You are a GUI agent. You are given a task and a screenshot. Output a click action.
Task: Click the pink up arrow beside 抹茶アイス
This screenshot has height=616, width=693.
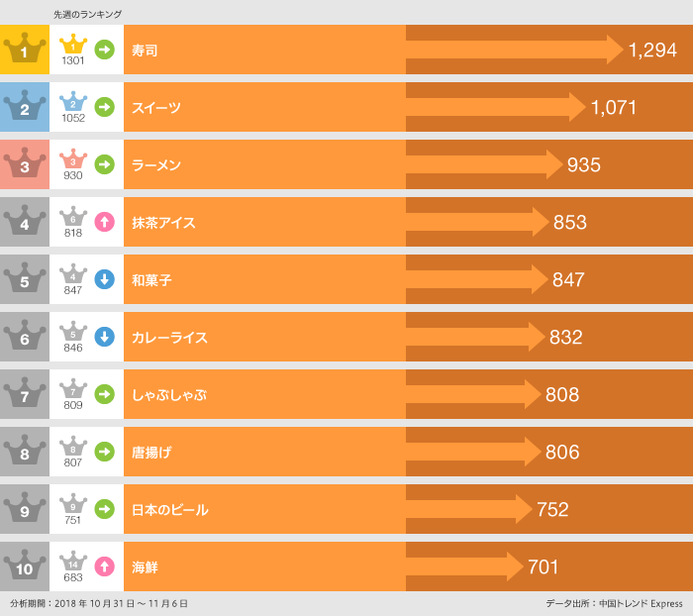coord(104,222)
